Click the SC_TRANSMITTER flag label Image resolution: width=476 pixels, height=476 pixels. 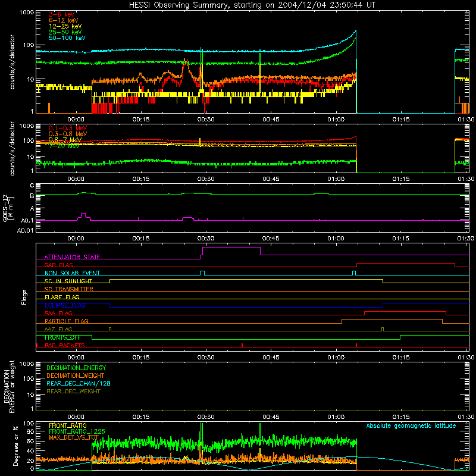[69, 289]
